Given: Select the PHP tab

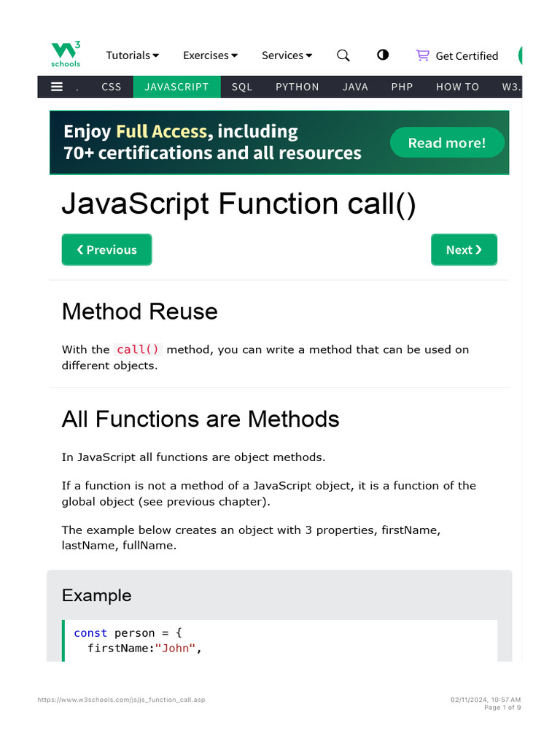Looking at the screenshot, I should pos(402,87).
